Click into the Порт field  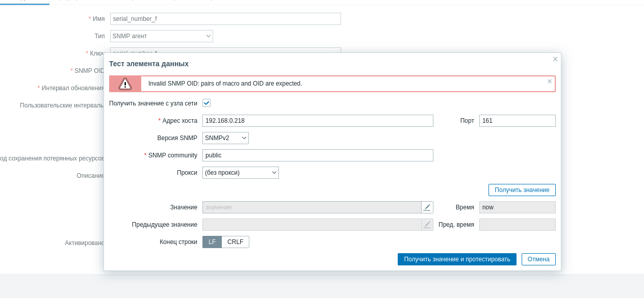tap(517, 121)
